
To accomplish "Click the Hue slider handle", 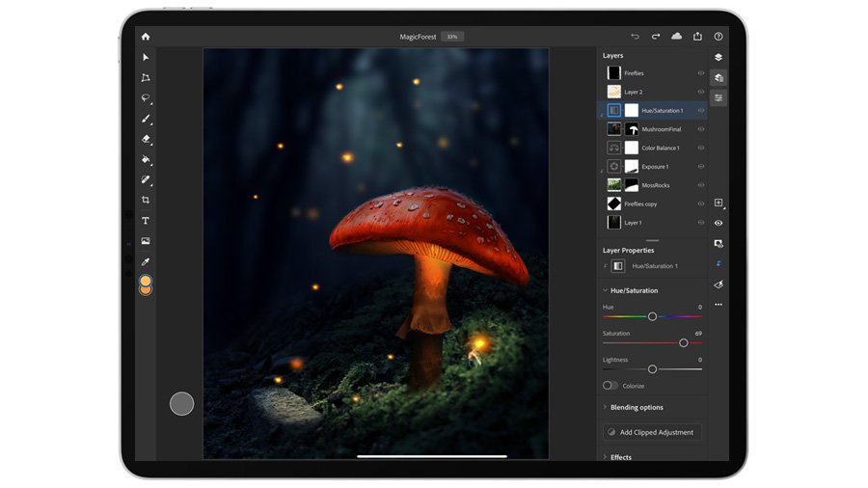I will pos(652,316).
